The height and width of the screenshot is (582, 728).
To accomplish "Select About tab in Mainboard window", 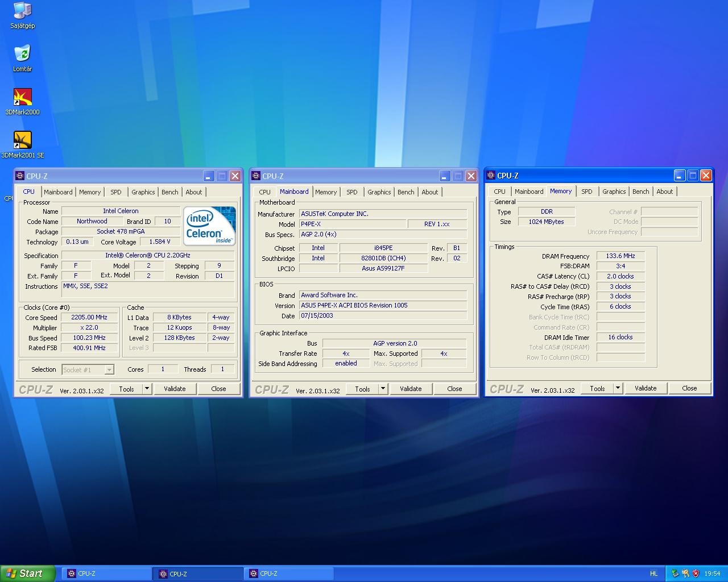I will tap(430, 192).
